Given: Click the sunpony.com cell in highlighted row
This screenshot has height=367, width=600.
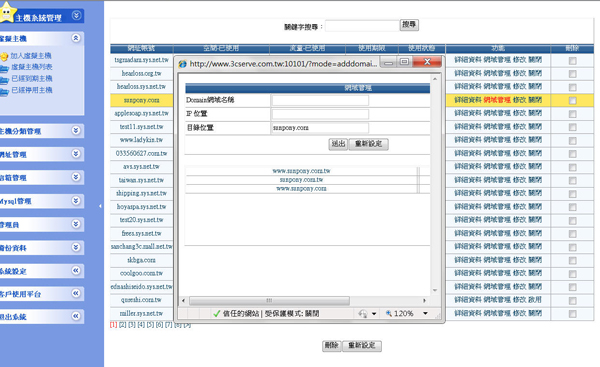Looking at the screenshot, I should click(x=142, y=100).
